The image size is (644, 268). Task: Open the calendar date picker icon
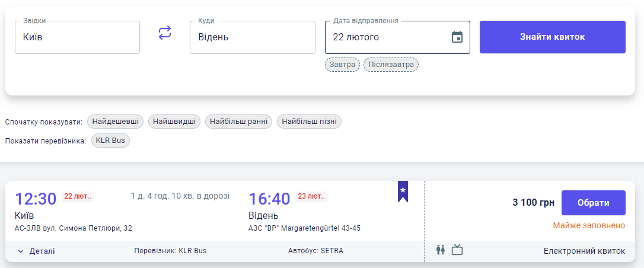(x=457, y=37)
